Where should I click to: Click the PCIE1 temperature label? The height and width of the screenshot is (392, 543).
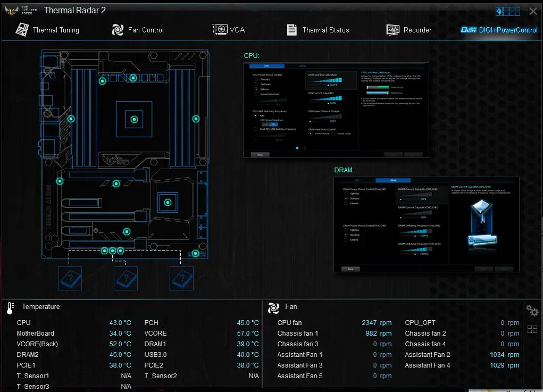point(26,365)
